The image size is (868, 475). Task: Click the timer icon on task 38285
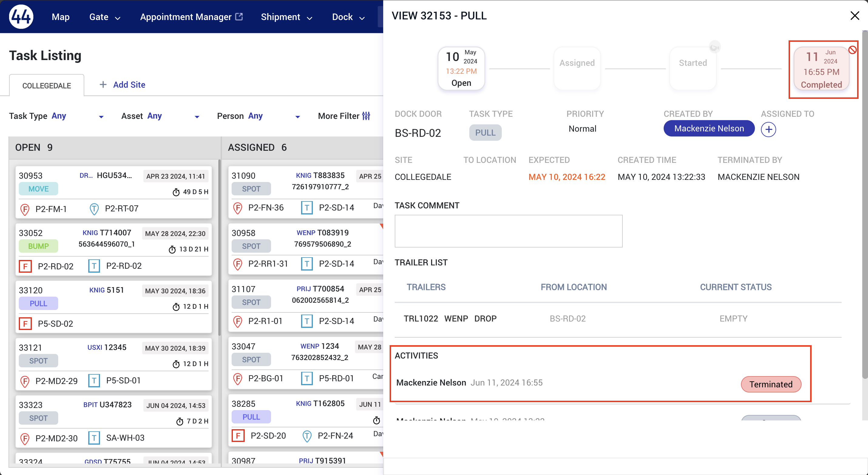tap(376, 420)
